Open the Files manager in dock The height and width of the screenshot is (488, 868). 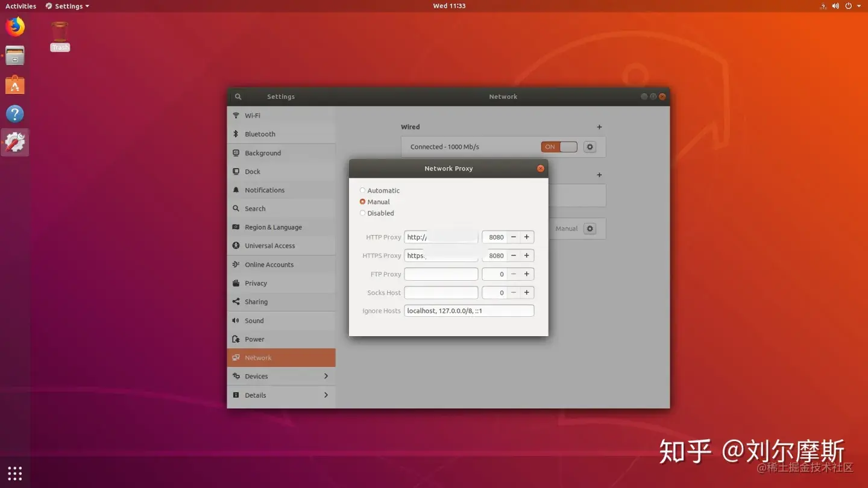tap(15, 56)
